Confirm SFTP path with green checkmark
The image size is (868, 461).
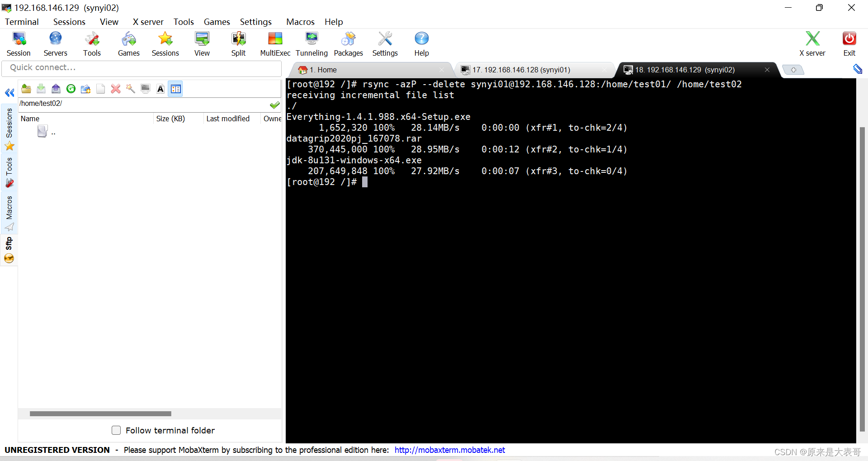(274, 105)
